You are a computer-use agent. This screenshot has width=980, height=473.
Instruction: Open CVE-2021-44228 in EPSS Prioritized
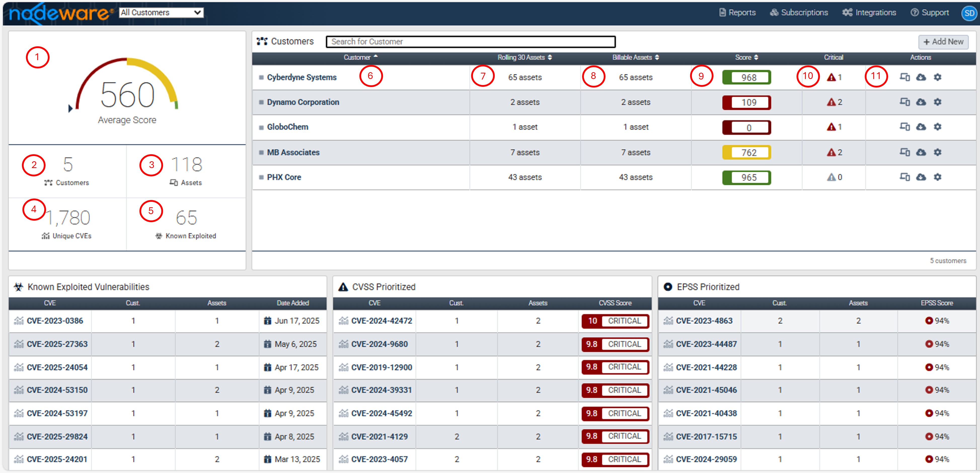706,367
